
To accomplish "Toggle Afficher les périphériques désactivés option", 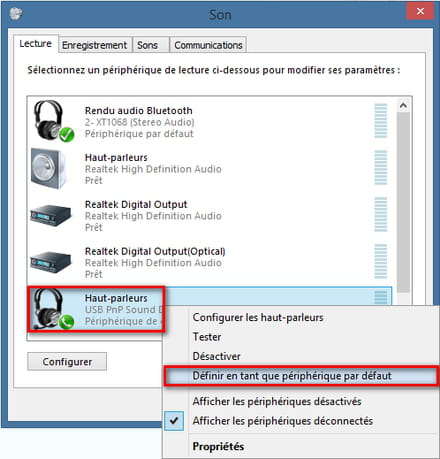I will [x=277, y=401].
